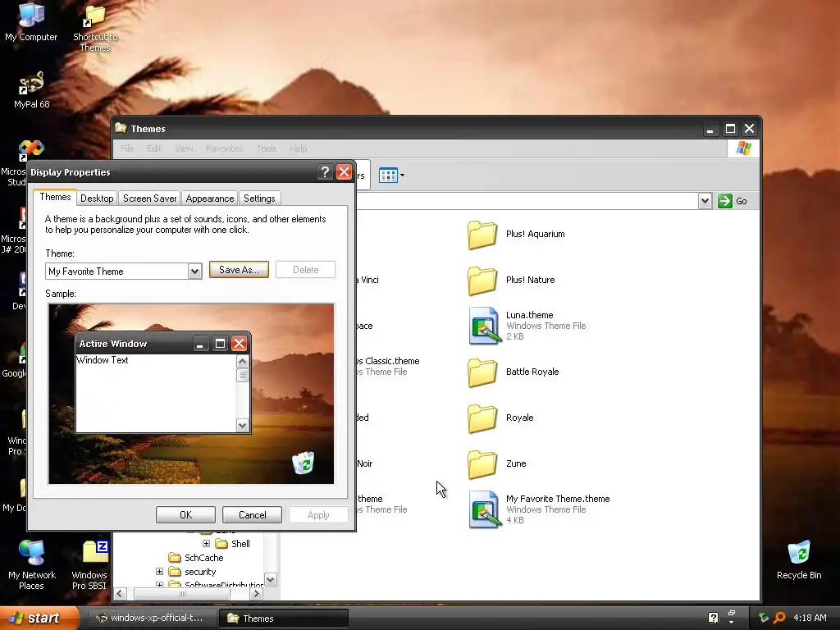Click the Go arrow button in address bar

(x=725, y=201)
